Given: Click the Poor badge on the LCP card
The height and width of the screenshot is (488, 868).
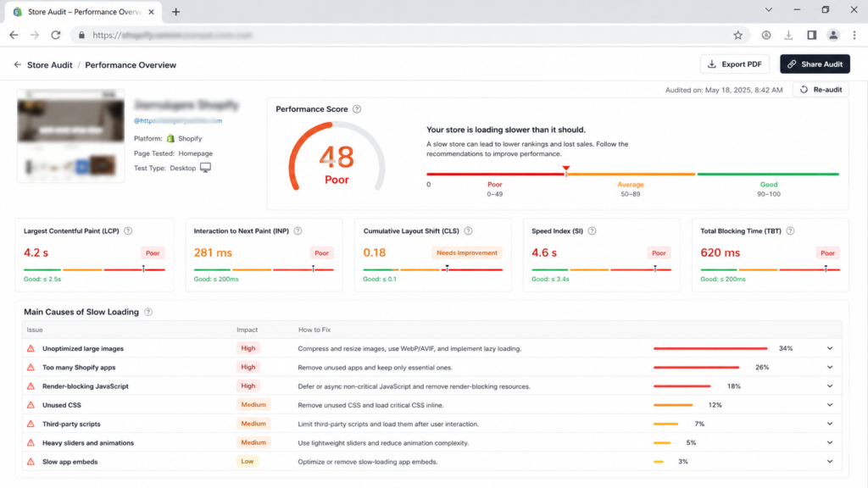Looking at the screenshot, I should pos(153,252).
